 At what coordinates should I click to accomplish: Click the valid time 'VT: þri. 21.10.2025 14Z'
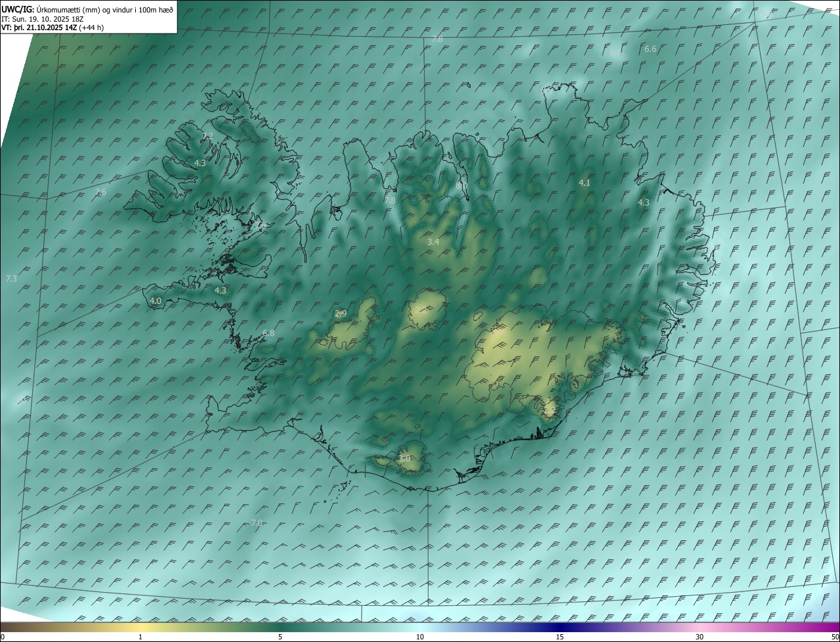pos(39,28)
